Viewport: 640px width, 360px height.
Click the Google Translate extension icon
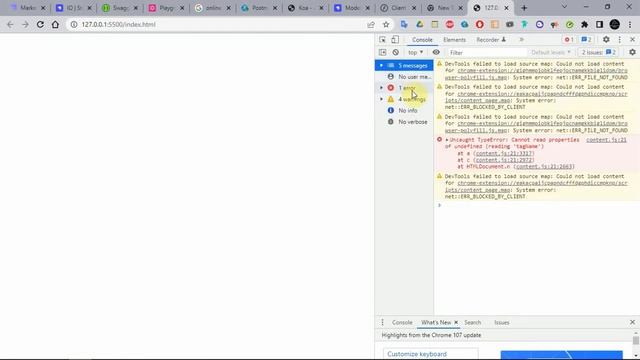pos(404,24)
